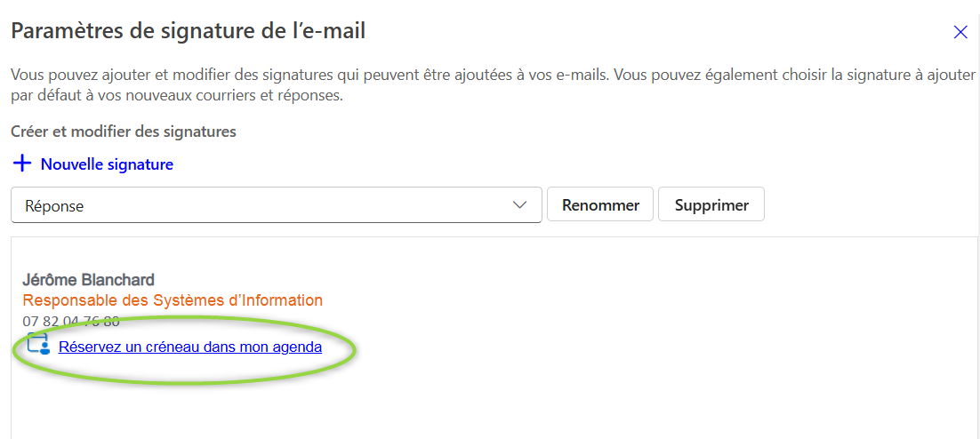This screenshot has height=439, width=980.
Task: Click the name Jérôme Blanchard in signature
Action: [88, 280]
